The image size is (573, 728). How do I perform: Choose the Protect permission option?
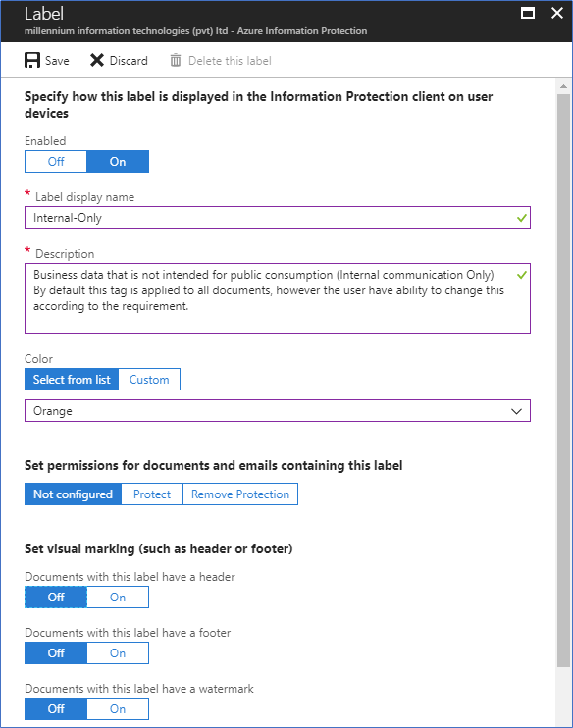click(152, 494)
